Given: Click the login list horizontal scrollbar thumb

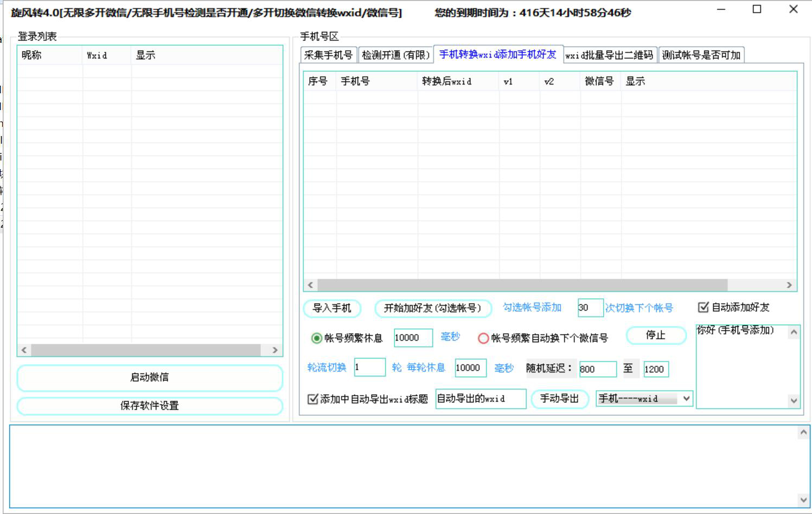Looking at the screenshot, I should pyautogui.click(x=145, y=350).
